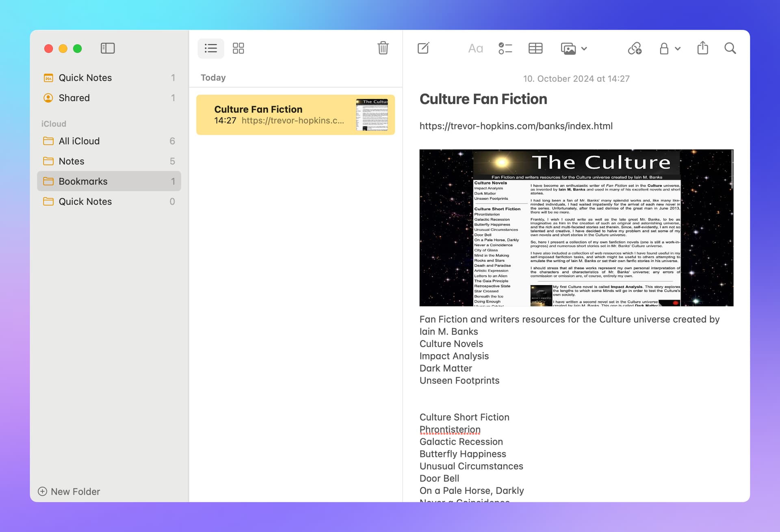Open the share menu
780x532 pixels.
702,48
